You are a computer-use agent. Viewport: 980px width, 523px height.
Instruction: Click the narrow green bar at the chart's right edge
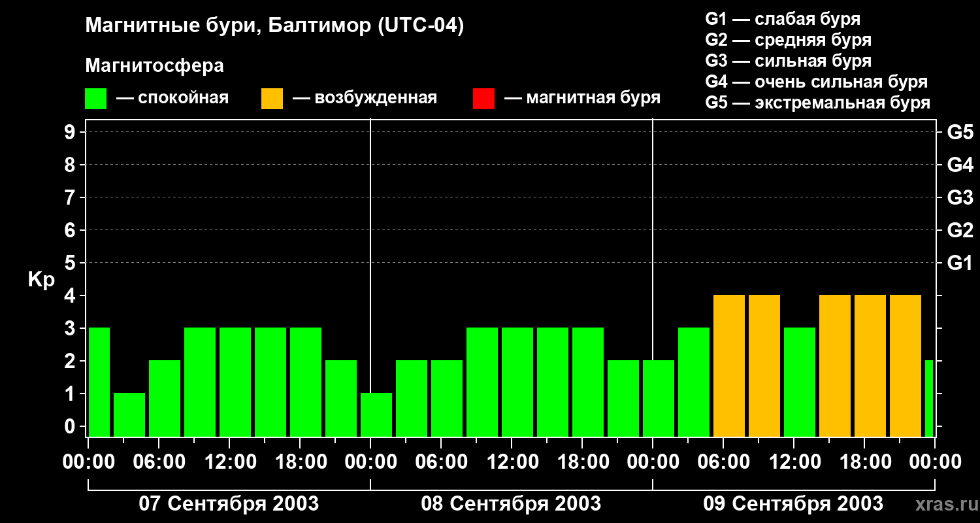tap(929, 398)
